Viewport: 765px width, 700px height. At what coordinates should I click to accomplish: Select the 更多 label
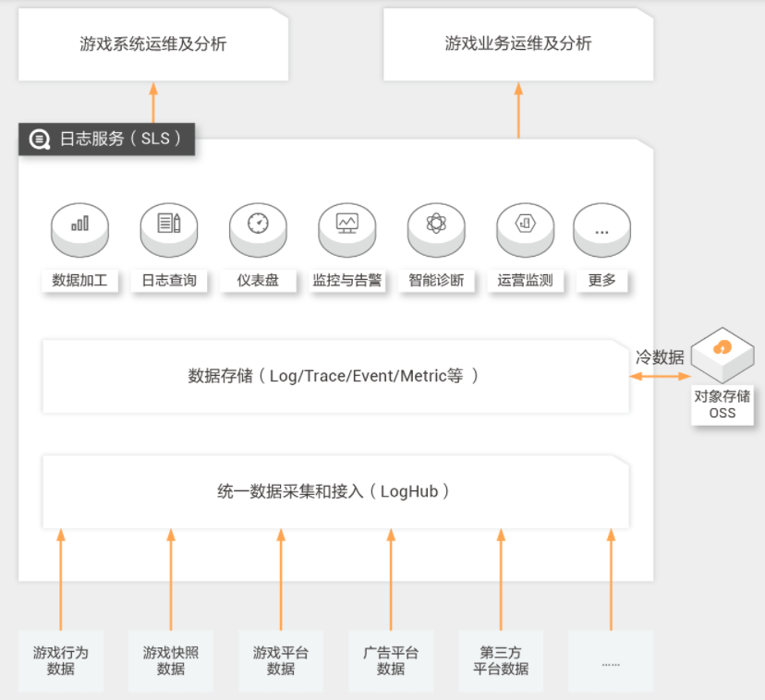pyautogui.click(x=601, y=281)
